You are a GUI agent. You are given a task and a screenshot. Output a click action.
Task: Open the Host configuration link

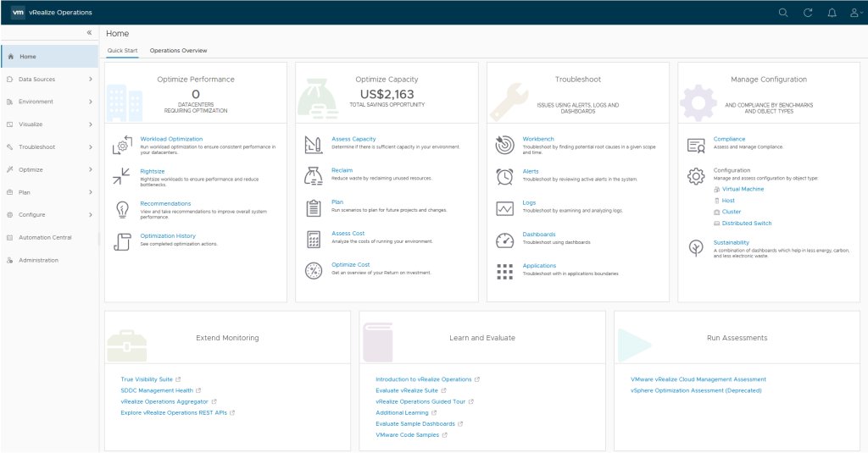coord(728,201)
